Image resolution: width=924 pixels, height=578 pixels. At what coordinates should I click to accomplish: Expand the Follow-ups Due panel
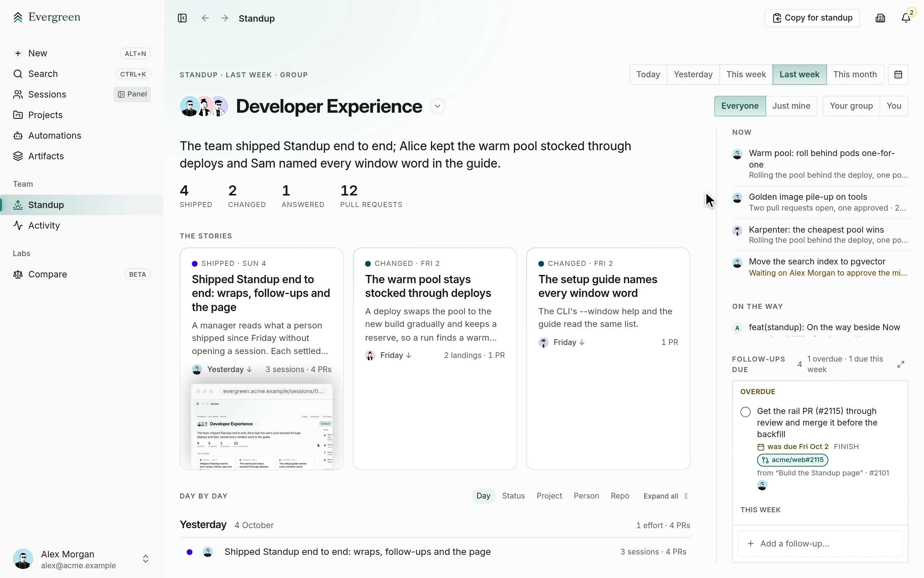point(901,364)
